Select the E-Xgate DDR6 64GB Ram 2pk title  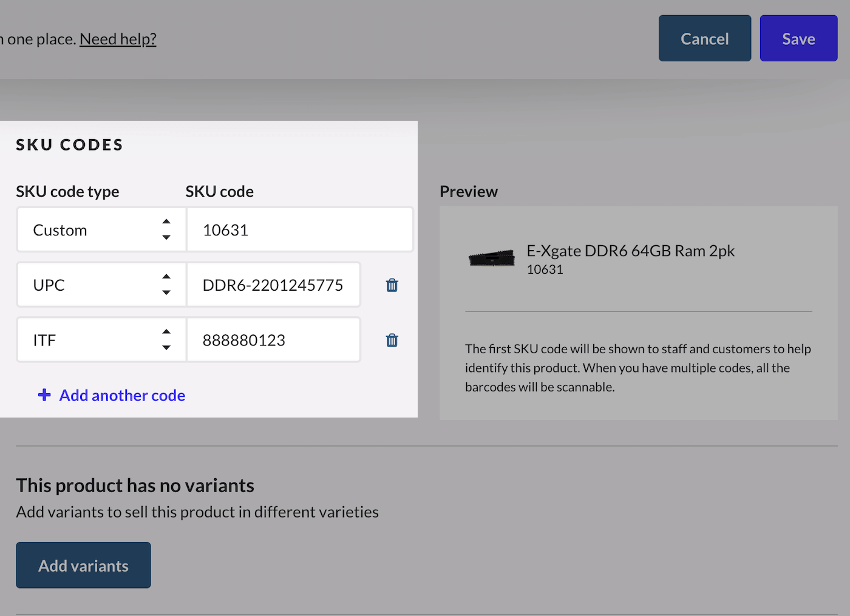pyautogui.click(x=630, y=251)
